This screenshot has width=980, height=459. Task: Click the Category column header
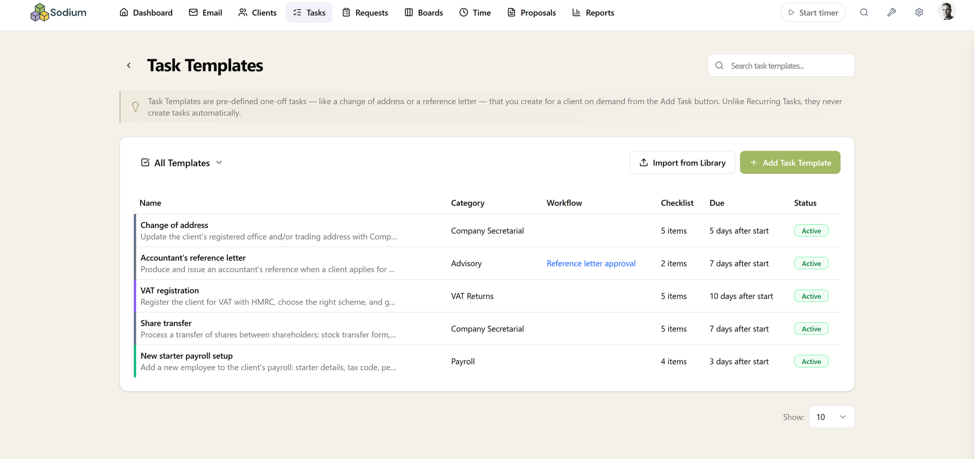(x=468, y=203)
